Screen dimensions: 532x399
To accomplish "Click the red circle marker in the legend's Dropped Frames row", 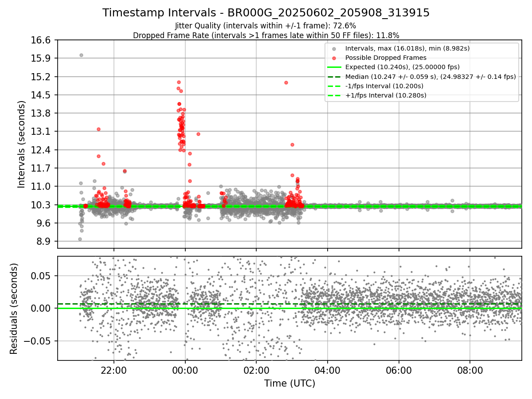I will (334, 58).
